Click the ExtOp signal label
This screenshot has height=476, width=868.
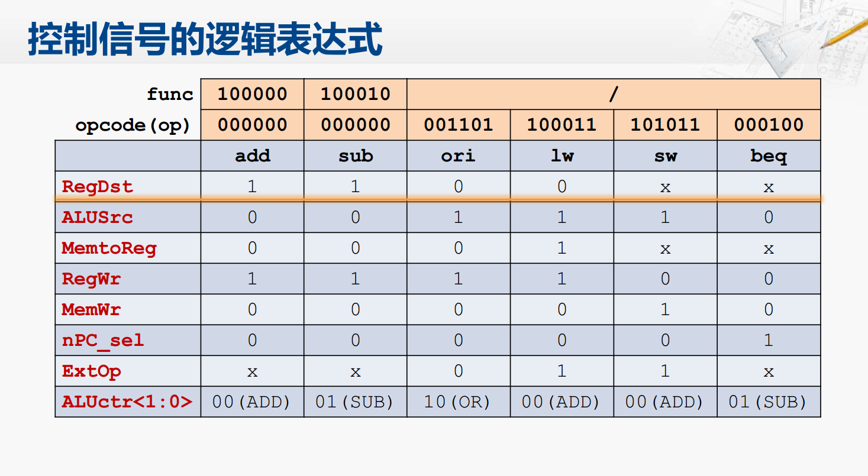click(x=91, y=372)
